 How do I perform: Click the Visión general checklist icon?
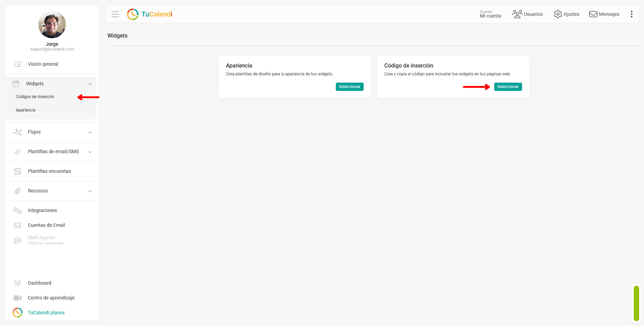[x=18, y=64]
